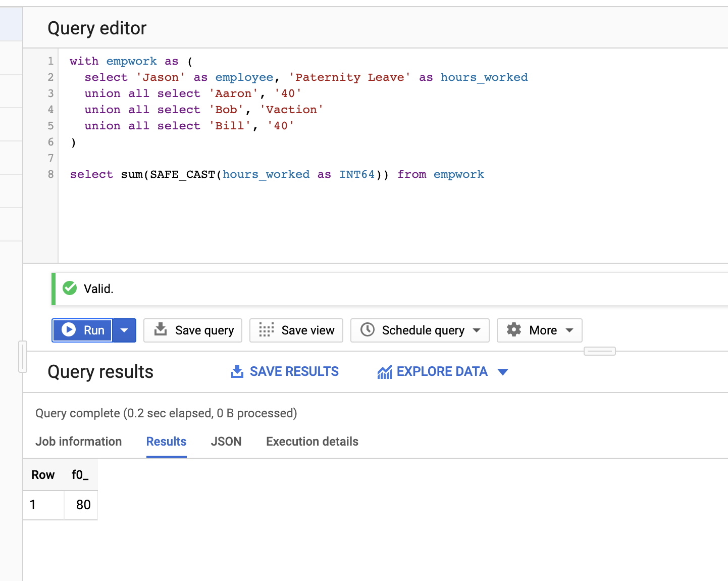The image size is (728, 581).
Task: Open the Execution details tab
Action: pos(311,441)
